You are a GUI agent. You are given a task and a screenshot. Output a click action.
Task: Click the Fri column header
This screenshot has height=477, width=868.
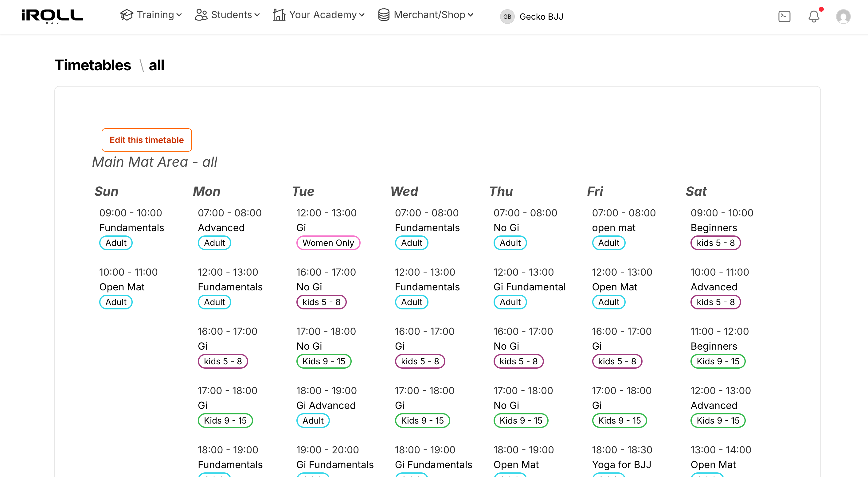pos(595,191)
